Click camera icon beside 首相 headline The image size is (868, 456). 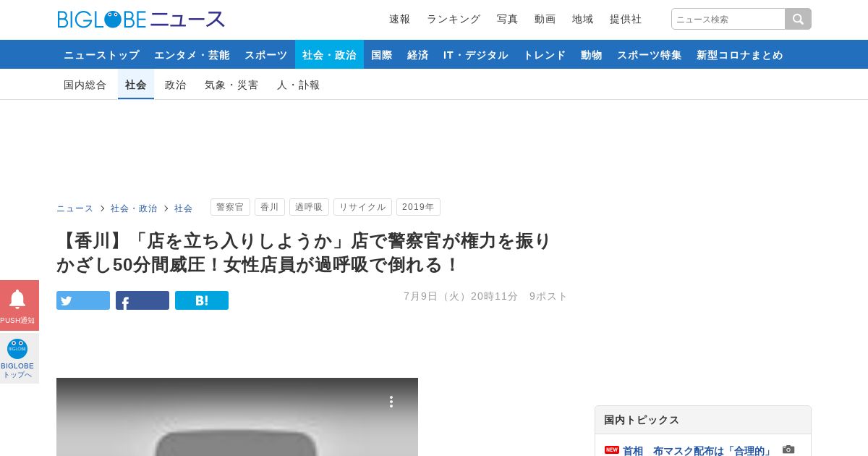tap(788, 449)
